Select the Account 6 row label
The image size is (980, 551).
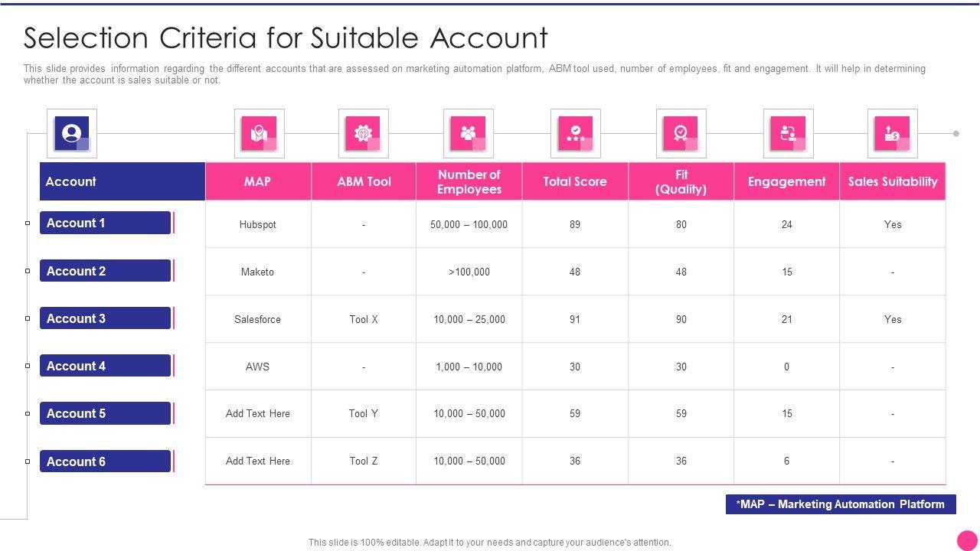click(x=105, y=461)
